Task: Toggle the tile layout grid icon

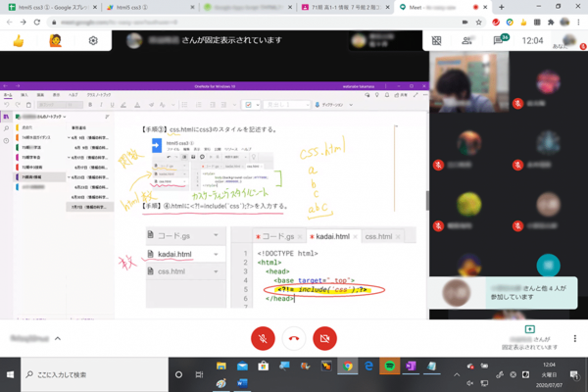Action: click(x=437, y=41)
